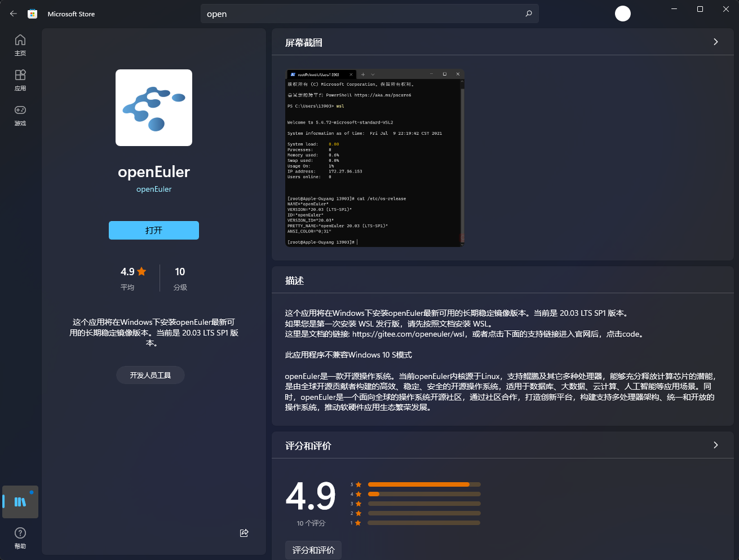Click the '10 分级' count

180,279
